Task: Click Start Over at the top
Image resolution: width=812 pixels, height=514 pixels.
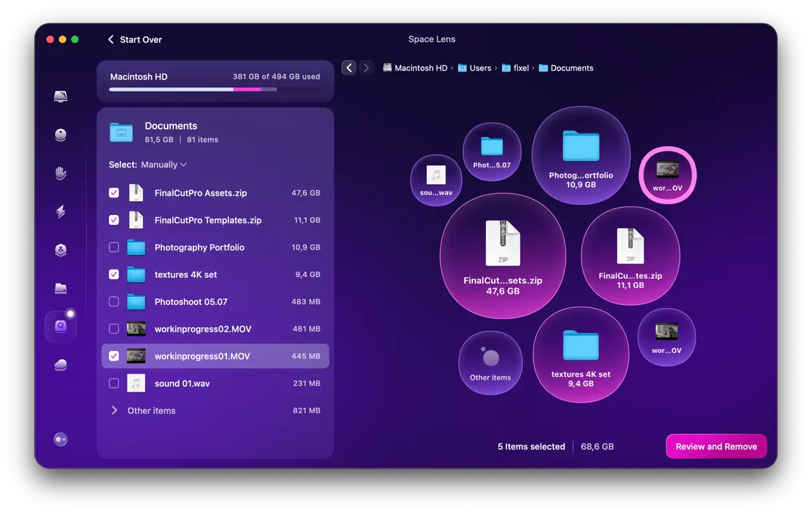Action: pyautogui.click(x=135, y=40)
